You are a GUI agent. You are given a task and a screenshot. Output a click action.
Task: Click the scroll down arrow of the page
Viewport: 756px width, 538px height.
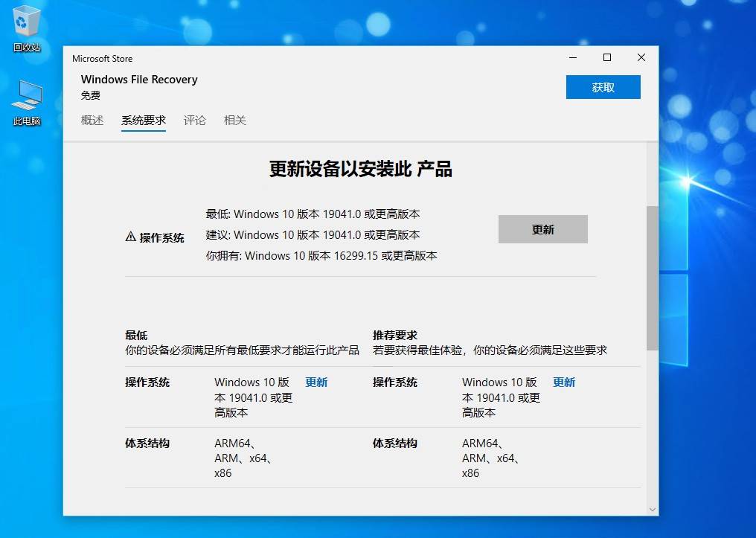(x=653, y=510)
